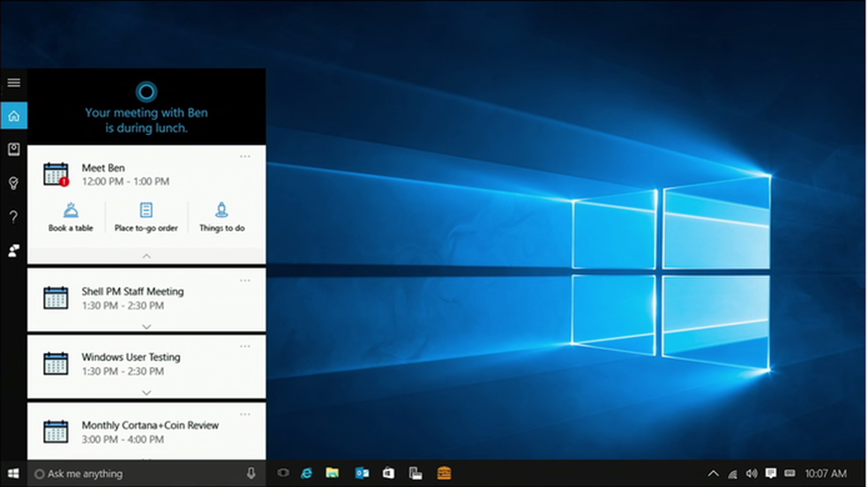Open the Monthly Cortana+Coin Review entry
The height and width of the screenshot is (487, 868).
click(146, 431)
